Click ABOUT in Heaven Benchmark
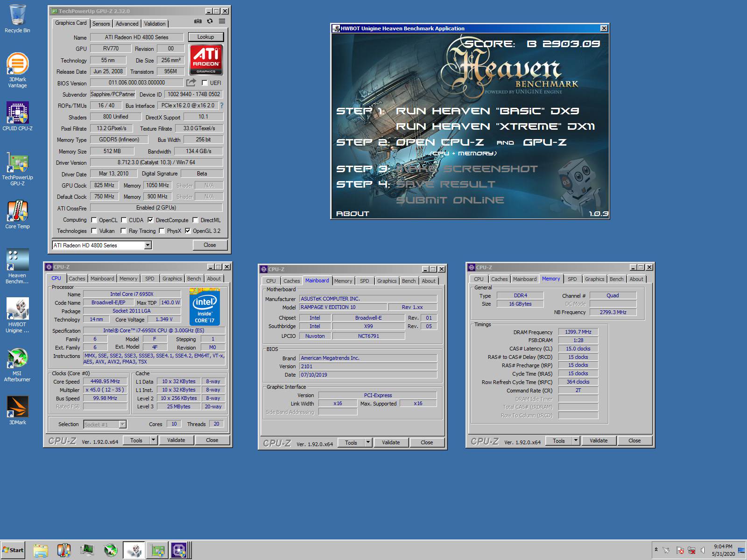 click(352, 214)
